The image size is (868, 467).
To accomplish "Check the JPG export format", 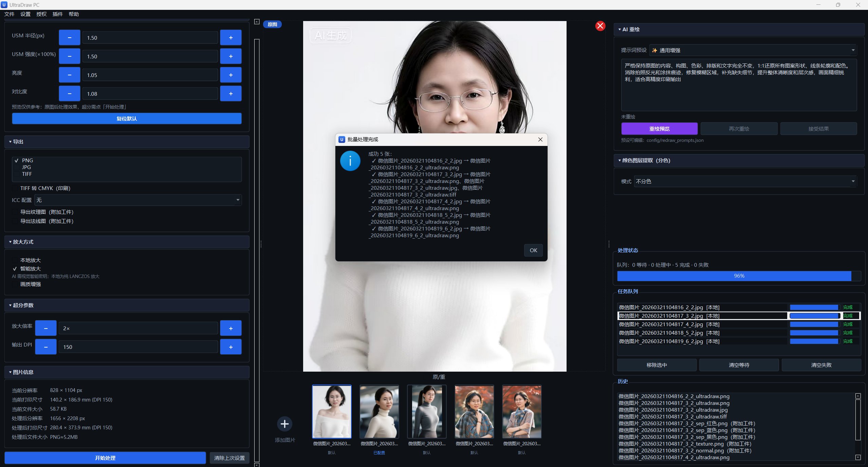I will pos(17,167).
